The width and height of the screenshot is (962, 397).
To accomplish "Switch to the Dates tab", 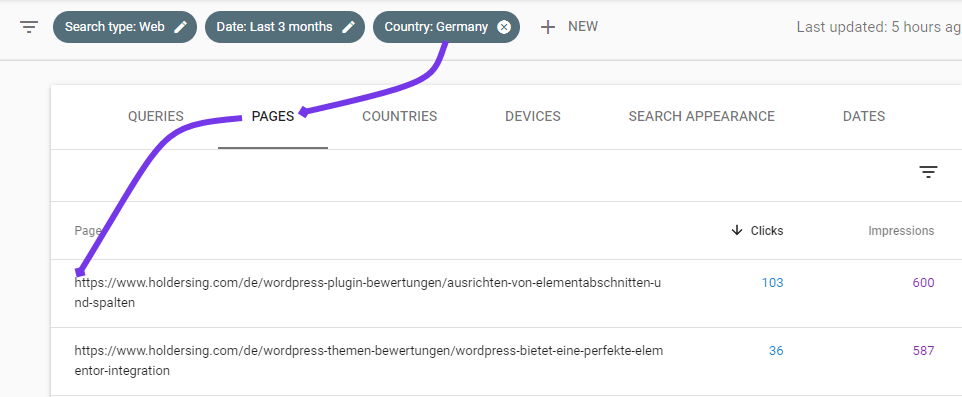I will coord(864,117).
